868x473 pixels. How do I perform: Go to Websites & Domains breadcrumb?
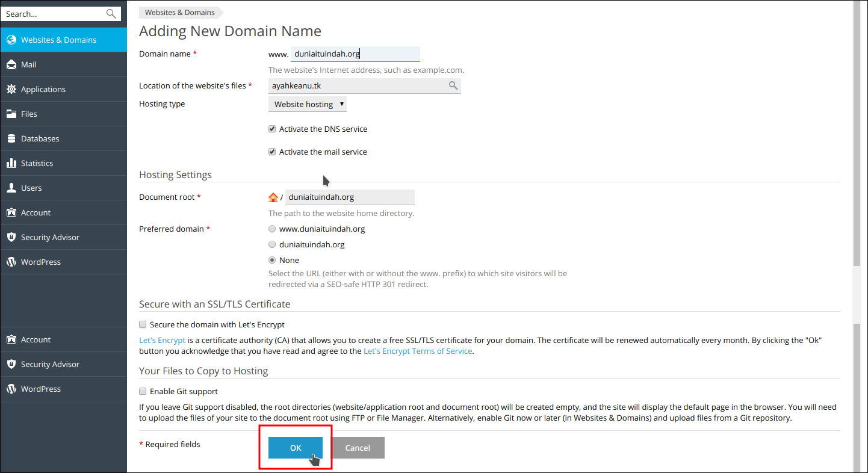pos(180,12)
